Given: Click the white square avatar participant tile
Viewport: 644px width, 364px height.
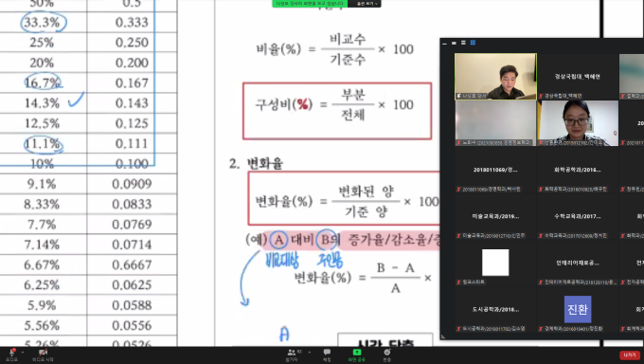Looking at the screenshot, I should [495, 263].
